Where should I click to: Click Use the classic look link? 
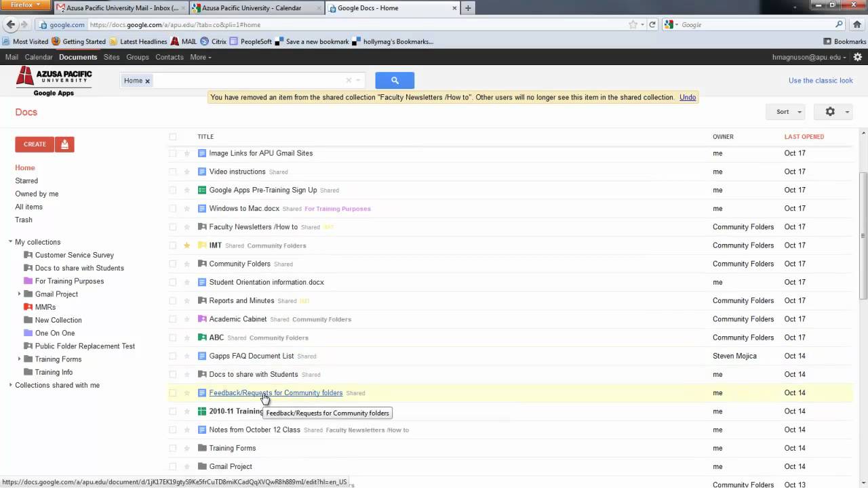pos(821,80)
